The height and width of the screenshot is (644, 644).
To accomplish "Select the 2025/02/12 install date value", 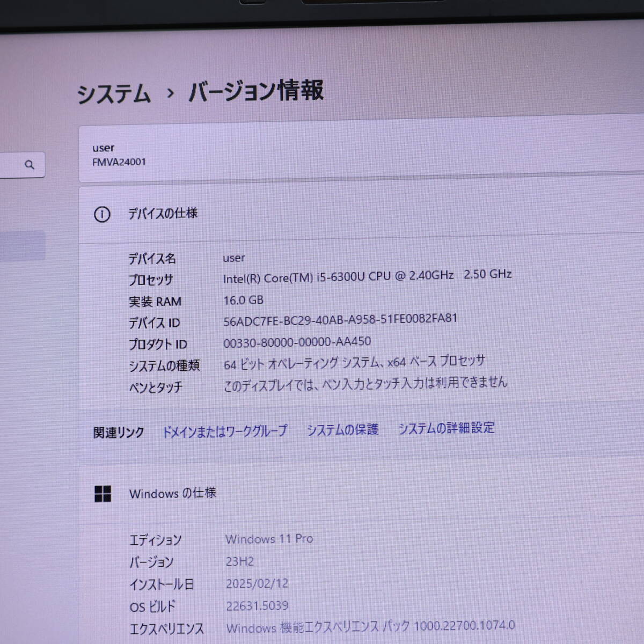I will [x=257, y=584].
